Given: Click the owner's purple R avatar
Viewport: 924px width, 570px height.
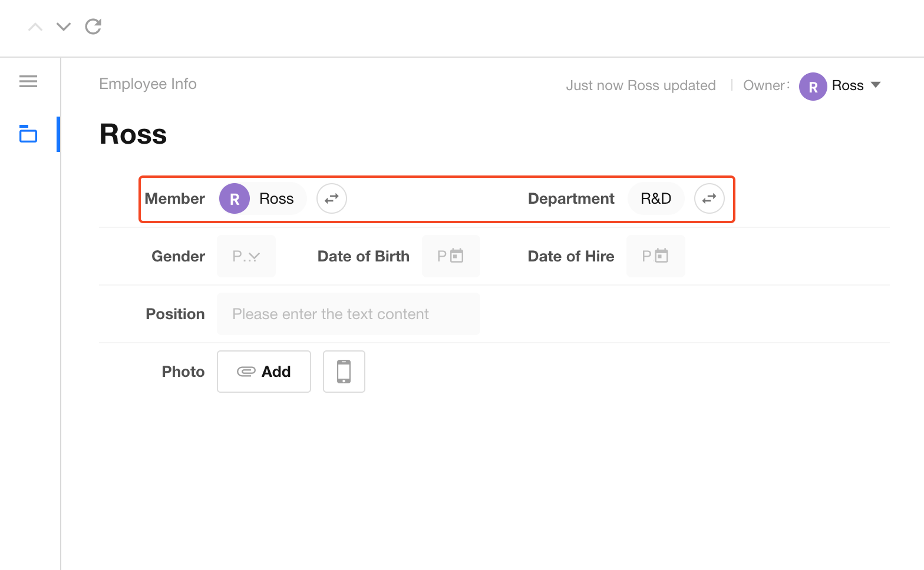Looking at the screenshot, I should click(x=813, y=87).
